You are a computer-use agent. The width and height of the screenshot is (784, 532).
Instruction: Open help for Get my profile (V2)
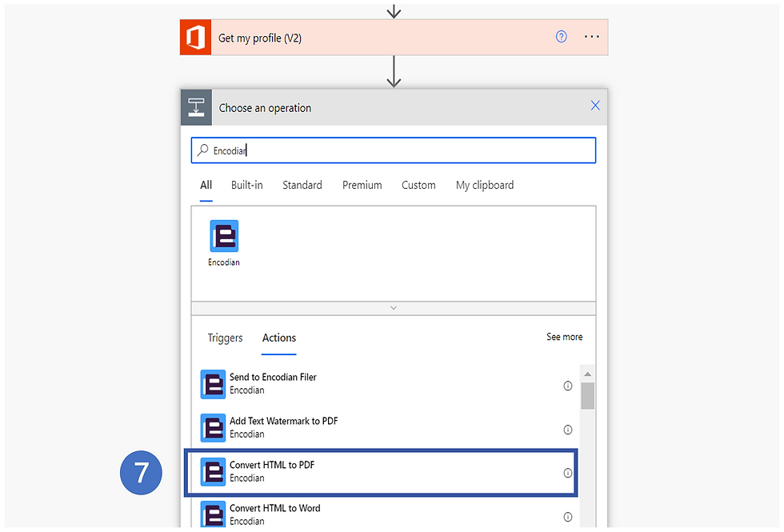pos(561,37)
